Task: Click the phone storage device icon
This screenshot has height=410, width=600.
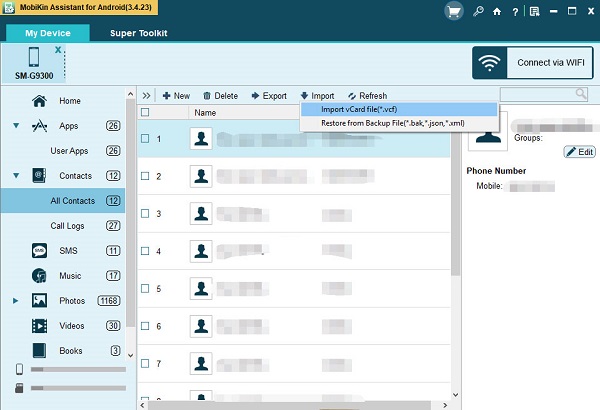Action: (x=20, y=369)
